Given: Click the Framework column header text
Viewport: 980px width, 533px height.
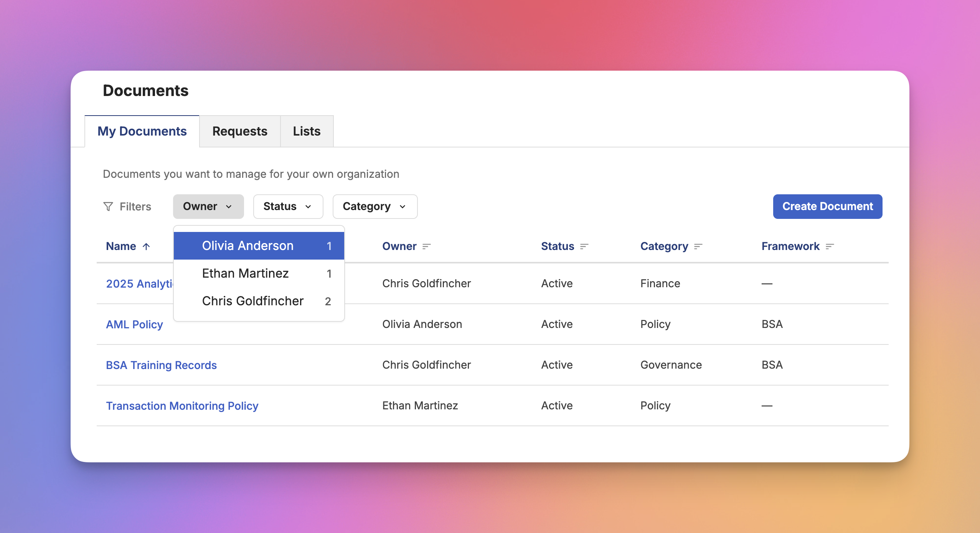Looking at the screenshot, I should coord(790,247).
